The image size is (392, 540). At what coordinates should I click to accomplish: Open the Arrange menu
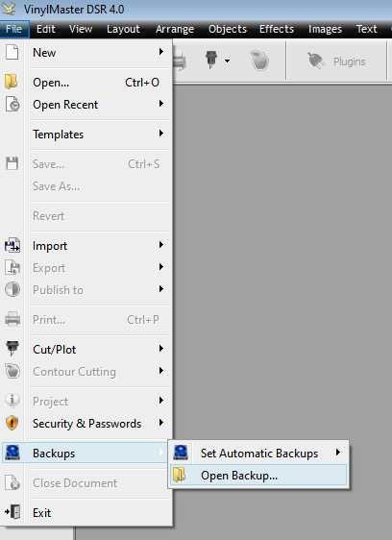[175, 29]
